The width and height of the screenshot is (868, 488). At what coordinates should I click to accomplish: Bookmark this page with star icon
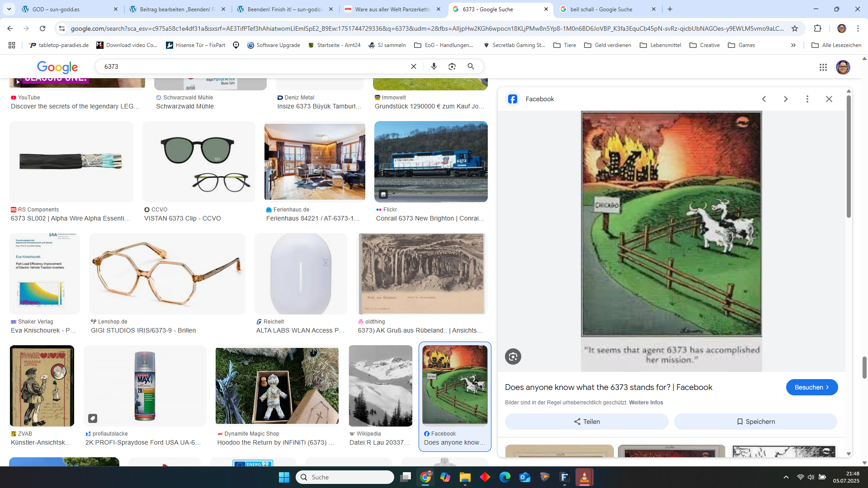[795, 28]
